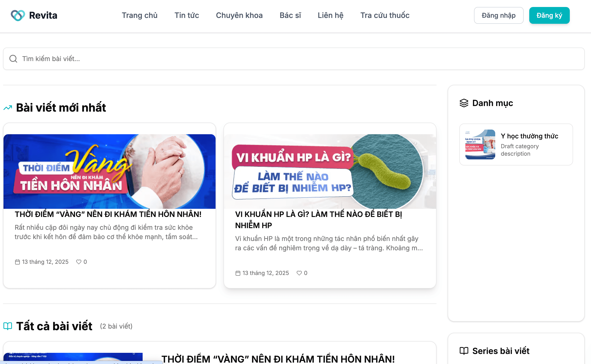
Task: Open the Y học thường thức category thumbnail
Action: pyautogui.click(x=480, y=144)
